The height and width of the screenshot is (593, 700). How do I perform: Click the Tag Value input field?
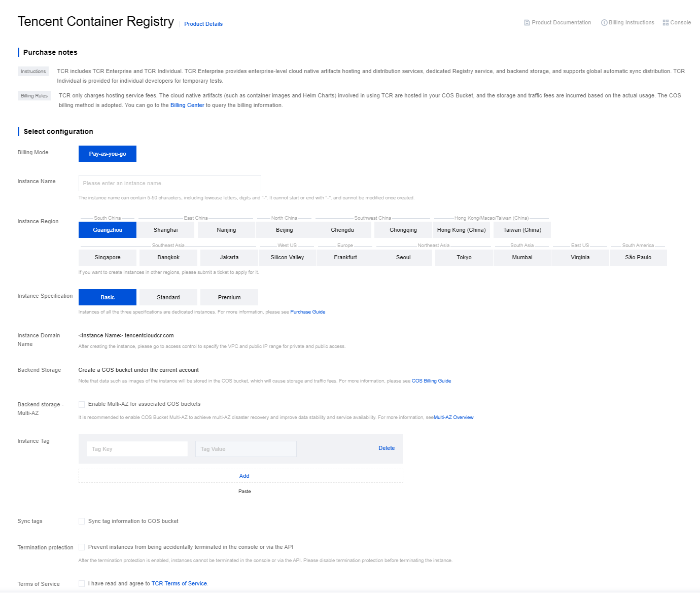coord(246,449)
